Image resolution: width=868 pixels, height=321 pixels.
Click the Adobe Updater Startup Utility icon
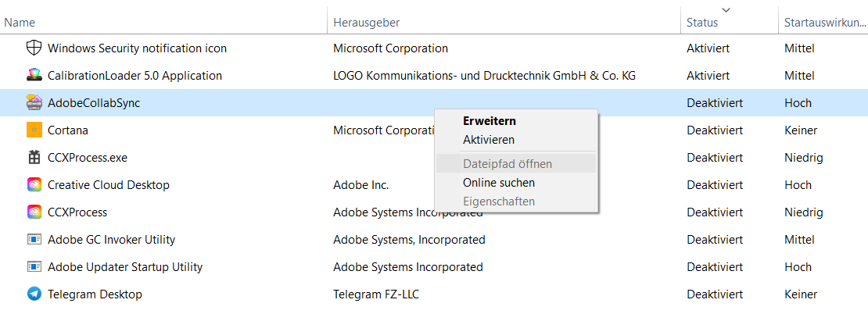34,267
